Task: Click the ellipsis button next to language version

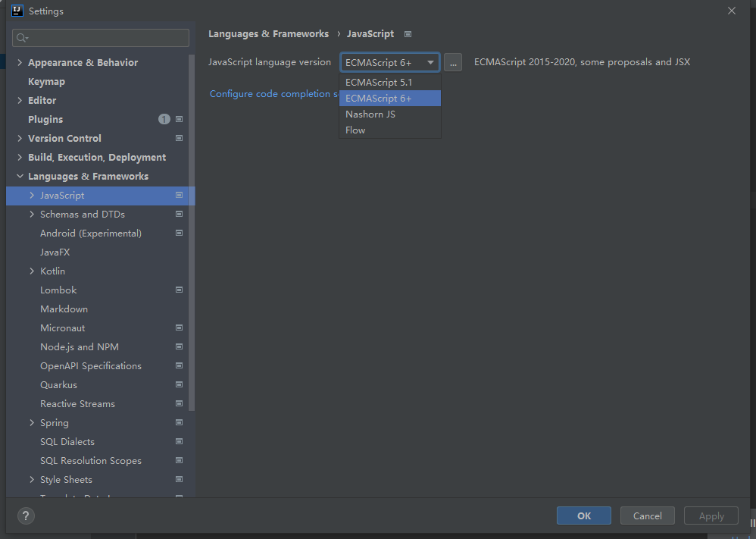Action: [453, 62]
